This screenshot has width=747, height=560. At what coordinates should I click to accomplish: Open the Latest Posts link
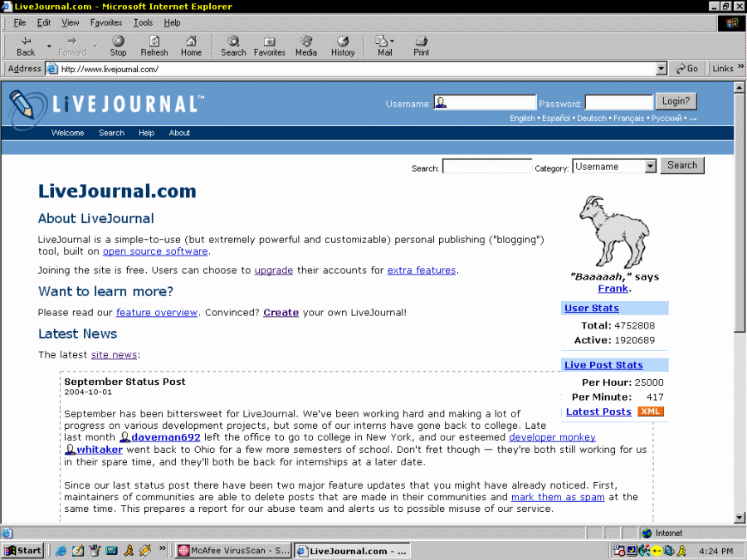point(598,411)
